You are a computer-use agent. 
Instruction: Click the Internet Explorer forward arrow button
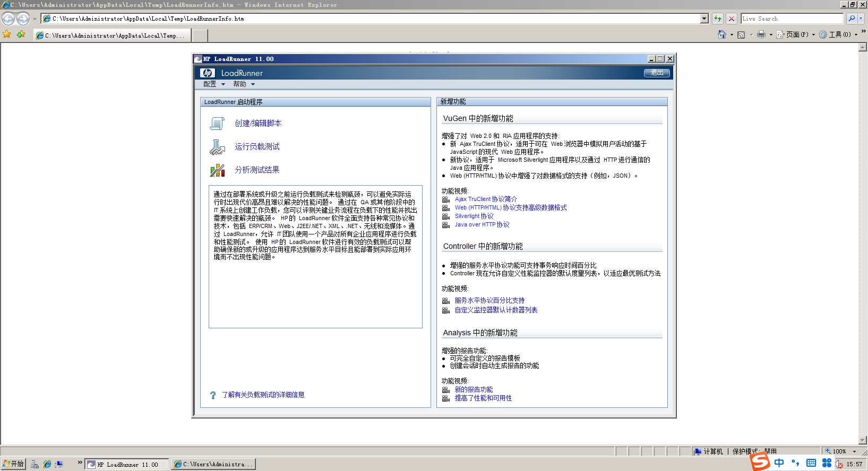23,19
